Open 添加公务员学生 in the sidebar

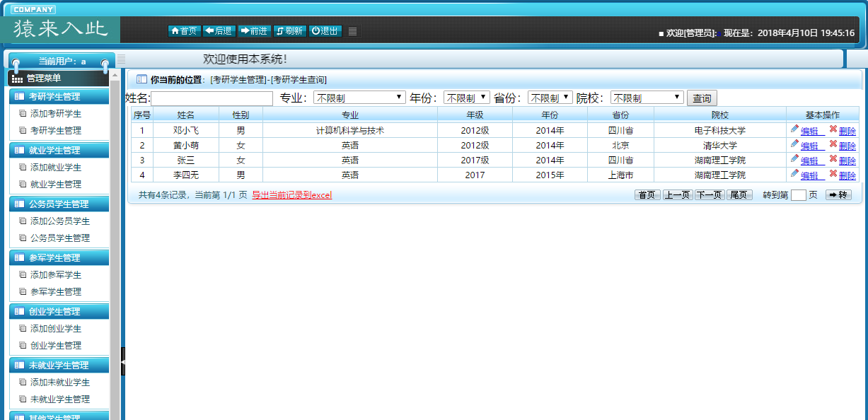(x=60, y=221)
